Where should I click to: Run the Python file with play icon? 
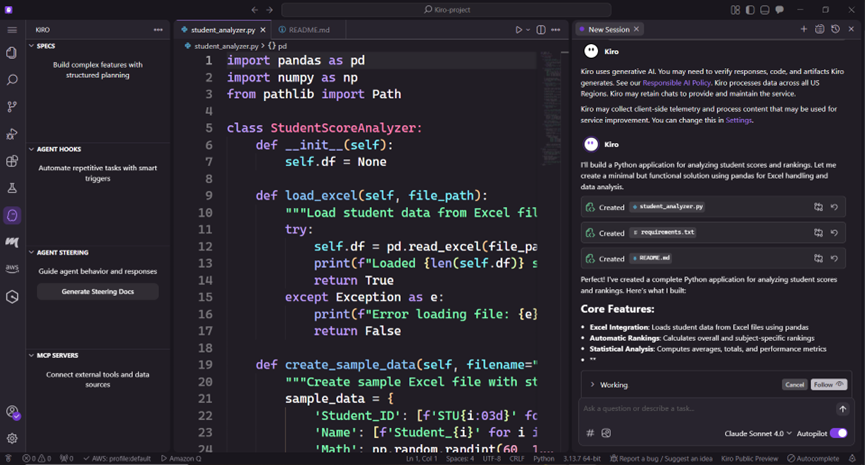click(519, 30)
